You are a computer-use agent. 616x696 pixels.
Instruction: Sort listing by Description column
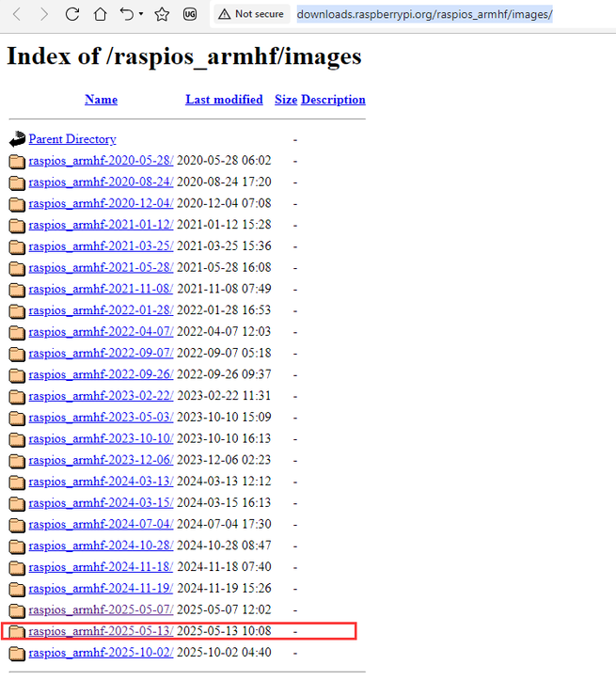(333, 100)
